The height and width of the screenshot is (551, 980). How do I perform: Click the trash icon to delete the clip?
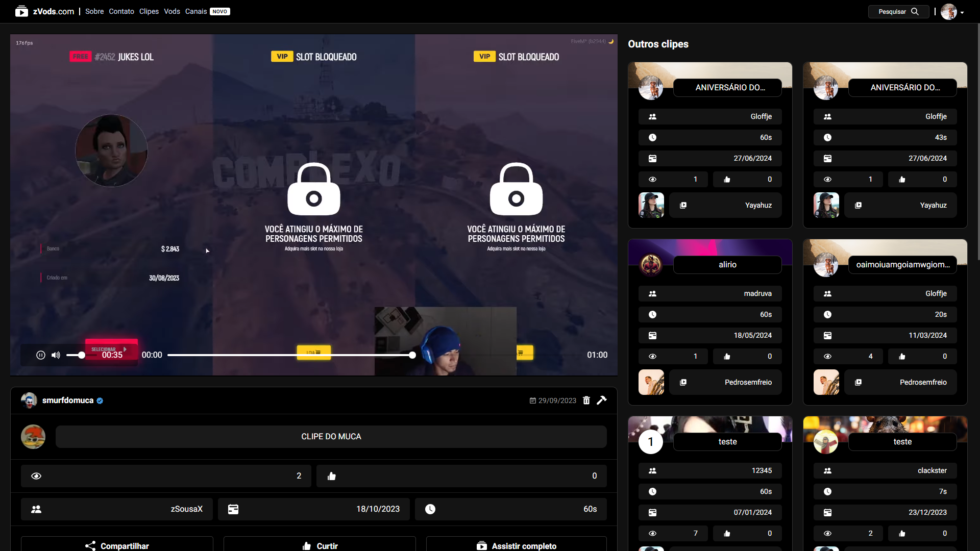coord(586,400)
